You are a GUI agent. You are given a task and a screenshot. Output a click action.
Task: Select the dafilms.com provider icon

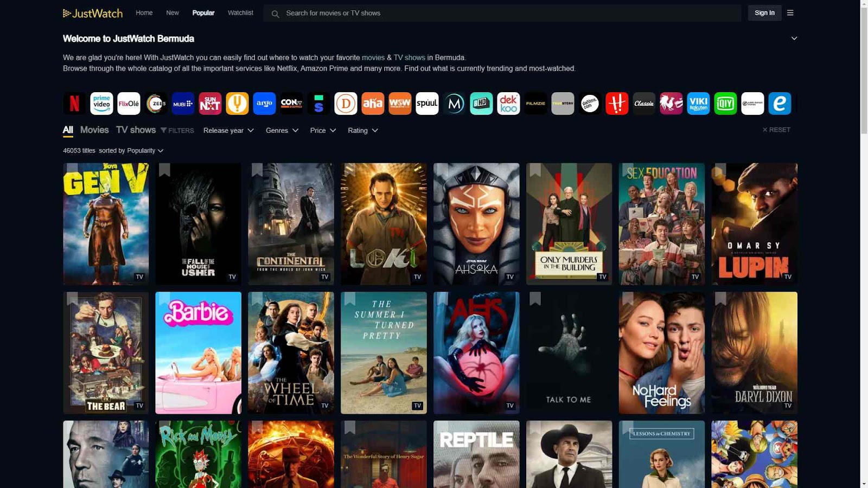[590, 104]
